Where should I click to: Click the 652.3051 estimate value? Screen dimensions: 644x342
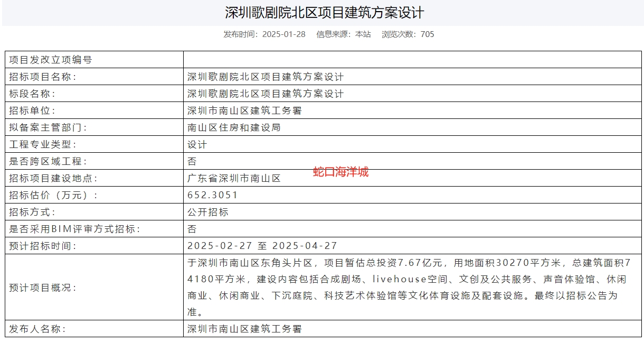pos(213,195)
